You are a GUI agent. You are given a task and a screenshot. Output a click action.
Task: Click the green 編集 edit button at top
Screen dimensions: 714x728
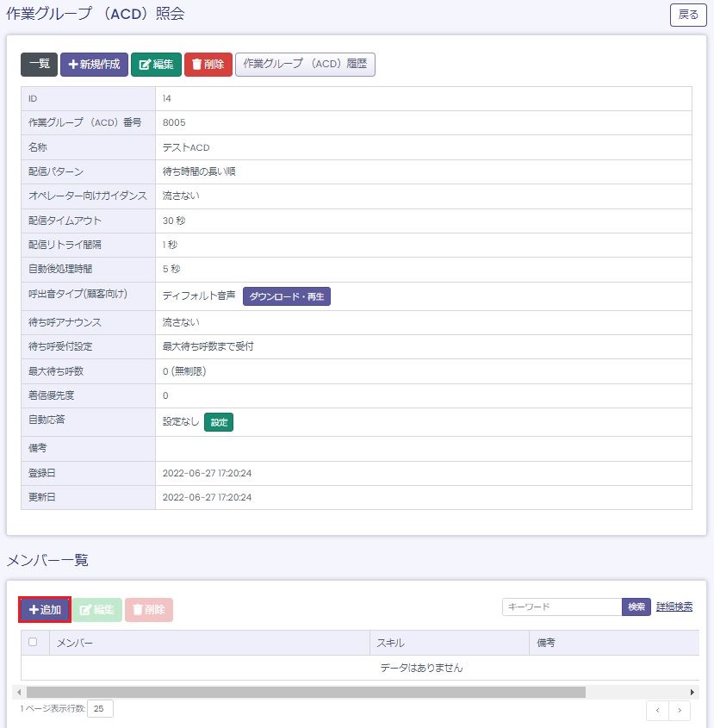(x=156, y=65)
